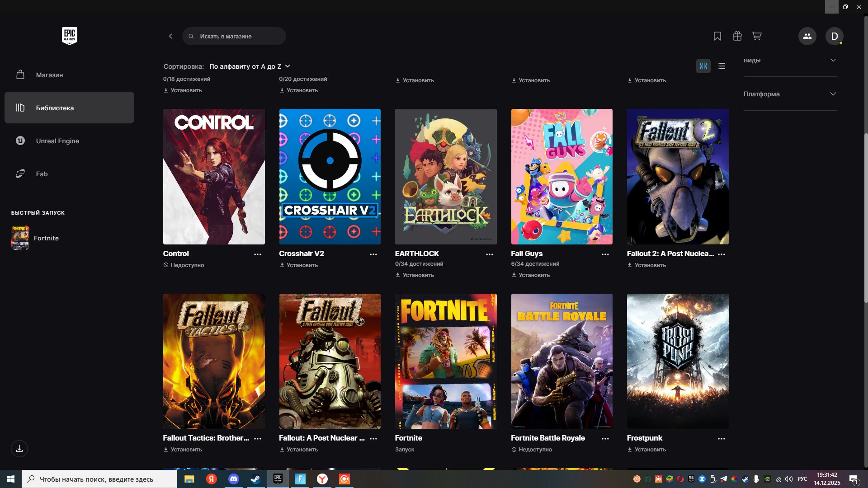This screenshot has height=488, width=868.
Task: Open the Fab section
Action: click(x=42, y=174)
